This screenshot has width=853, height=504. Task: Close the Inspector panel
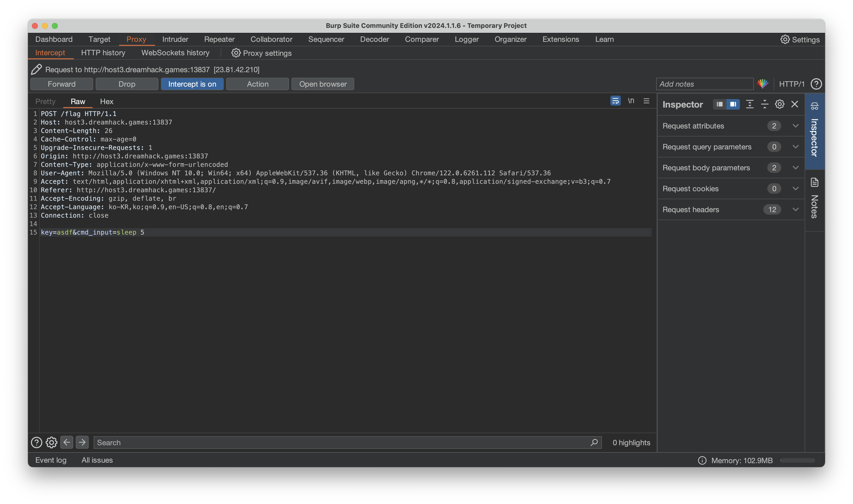pyautogui.click(x=794, y=104)
